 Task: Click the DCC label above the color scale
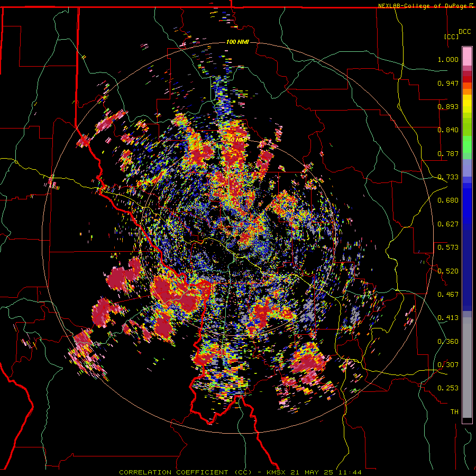(x=464, y=32)
